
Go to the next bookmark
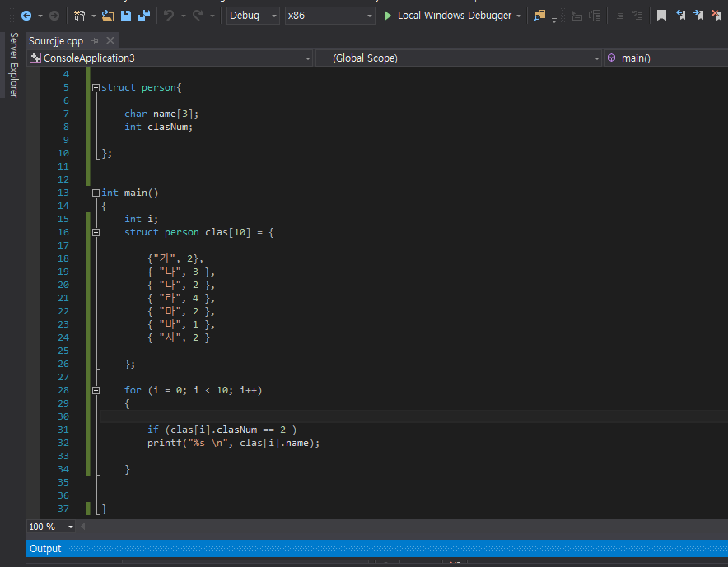(x=698, y=16)
